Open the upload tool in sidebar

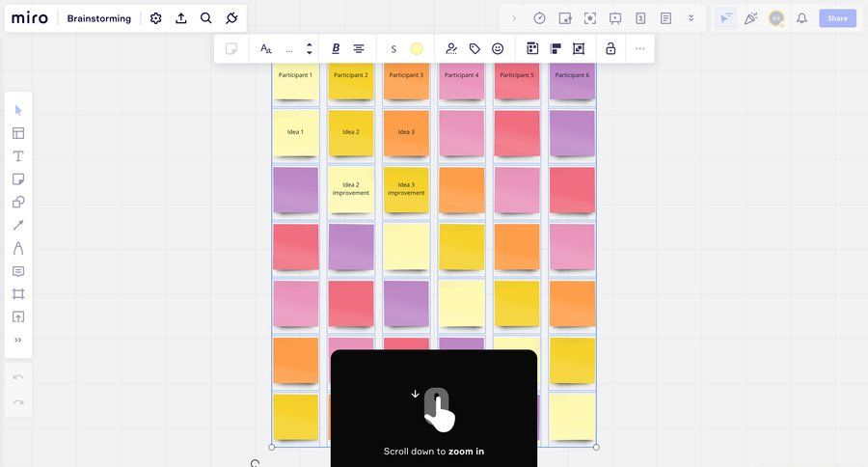(18, 316)
